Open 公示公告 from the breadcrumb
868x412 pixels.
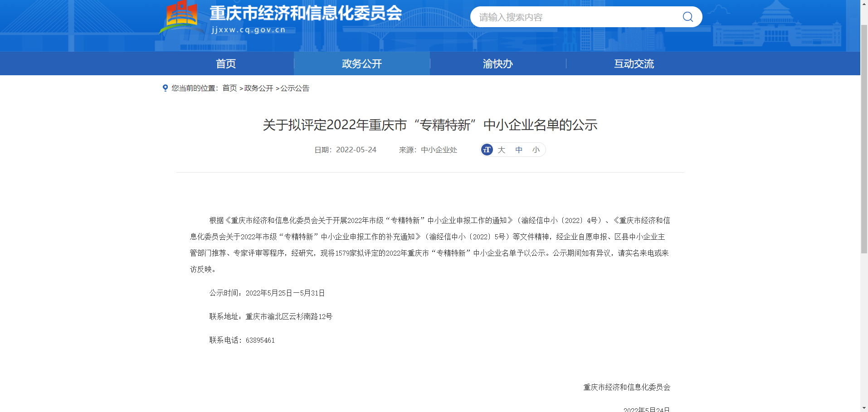click(294, 88)
